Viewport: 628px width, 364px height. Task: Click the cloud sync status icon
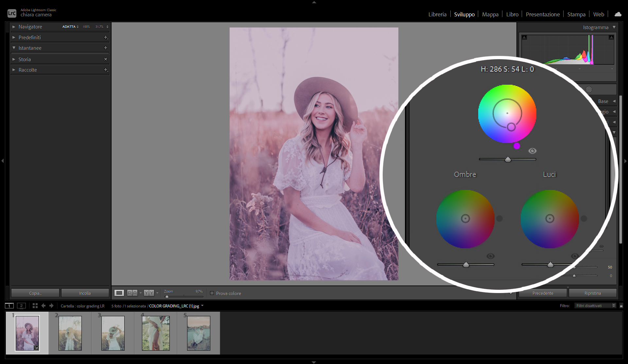pyautogui.click(x=618, y=14)
